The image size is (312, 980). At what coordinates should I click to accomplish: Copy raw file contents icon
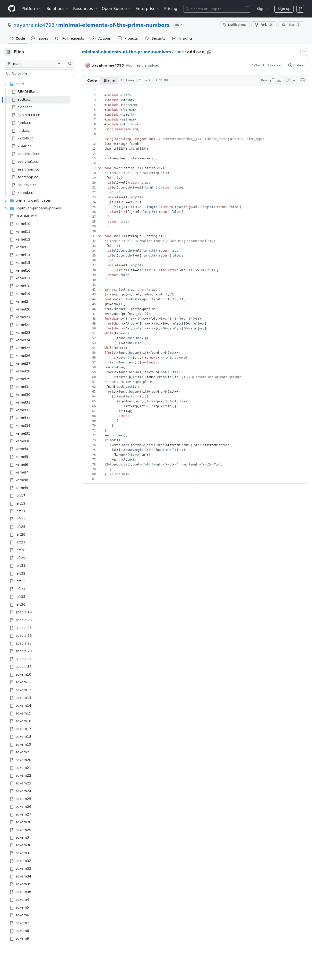[x=272, y=80]
